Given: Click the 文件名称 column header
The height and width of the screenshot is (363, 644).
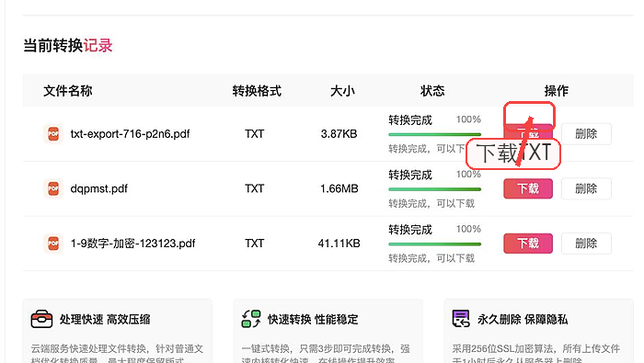Looking at the screenshot, I should click(x=68, y=91).
